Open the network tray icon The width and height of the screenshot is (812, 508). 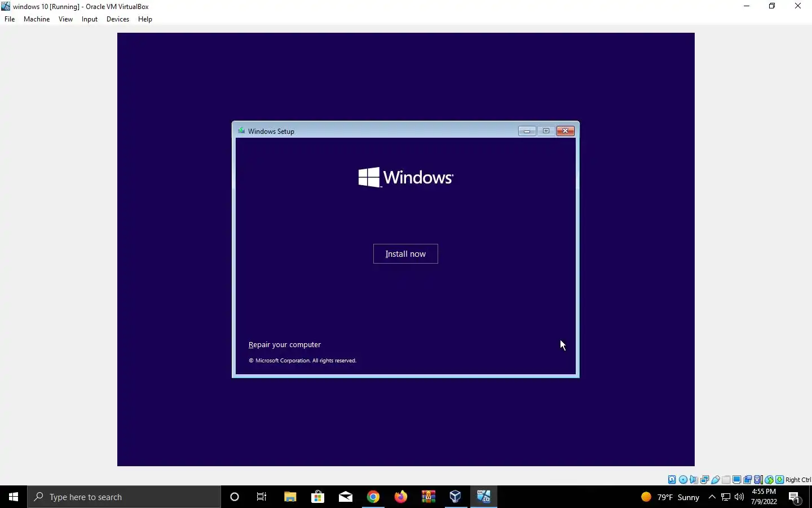[x=726, y=497]
